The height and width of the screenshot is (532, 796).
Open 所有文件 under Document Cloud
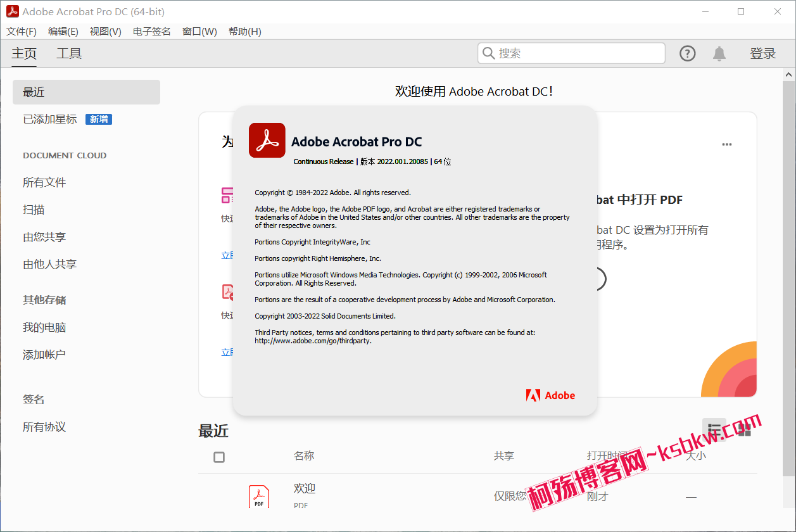44,182
